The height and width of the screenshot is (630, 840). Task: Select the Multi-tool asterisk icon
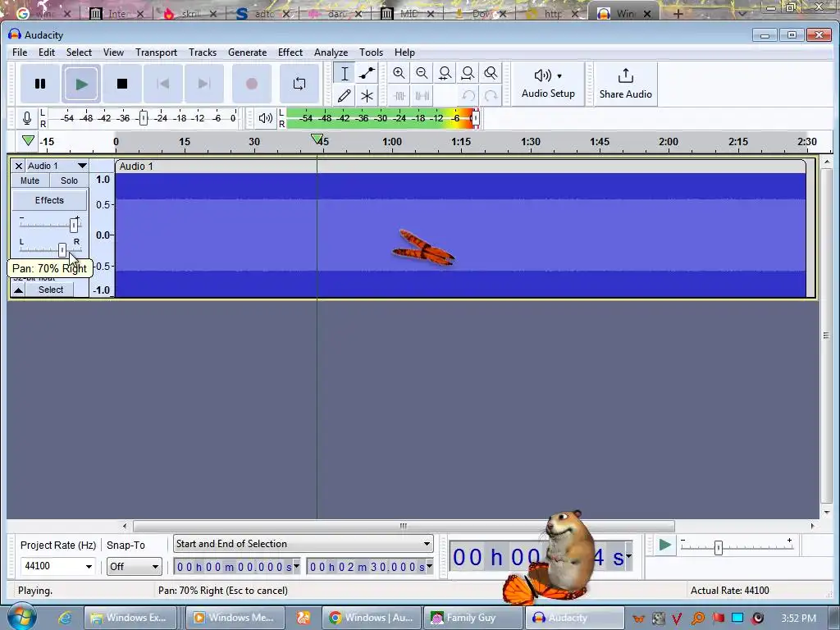[x=367, y=96]
